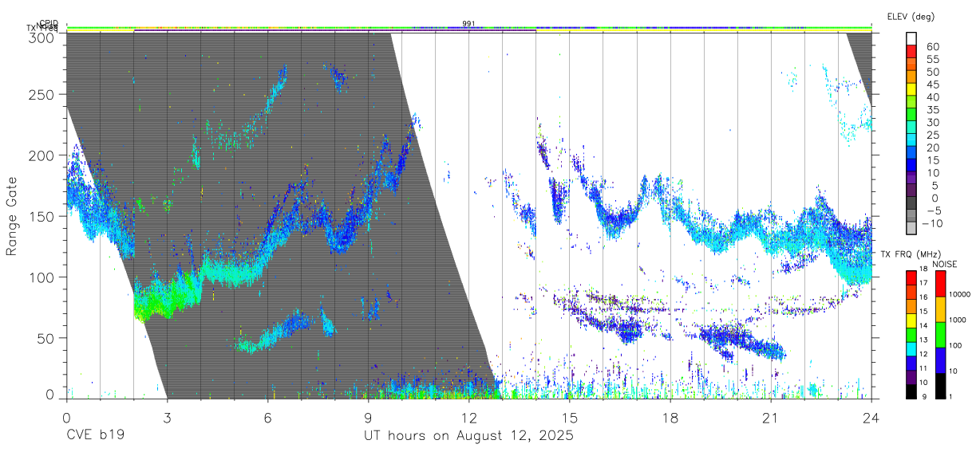The image size is (980, 452).
Task: Click the '50' tick on the Range Gate axis
Action: 46,338
